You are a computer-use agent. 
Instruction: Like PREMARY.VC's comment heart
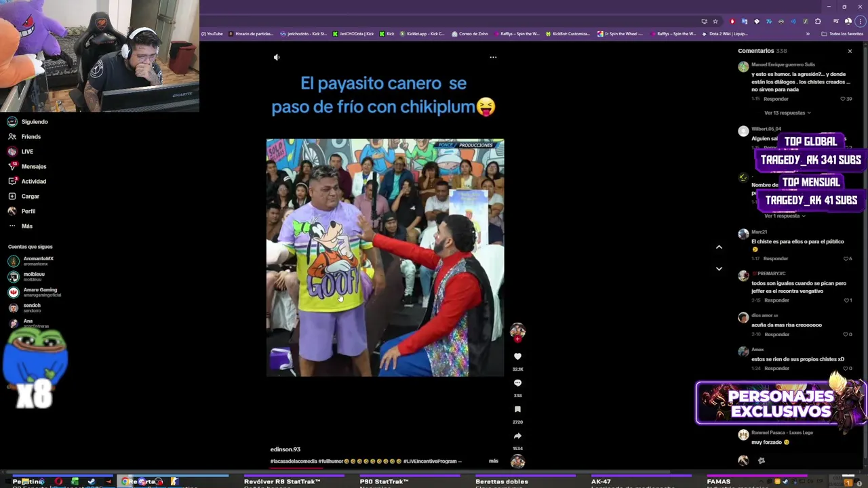tap(846, 300)
